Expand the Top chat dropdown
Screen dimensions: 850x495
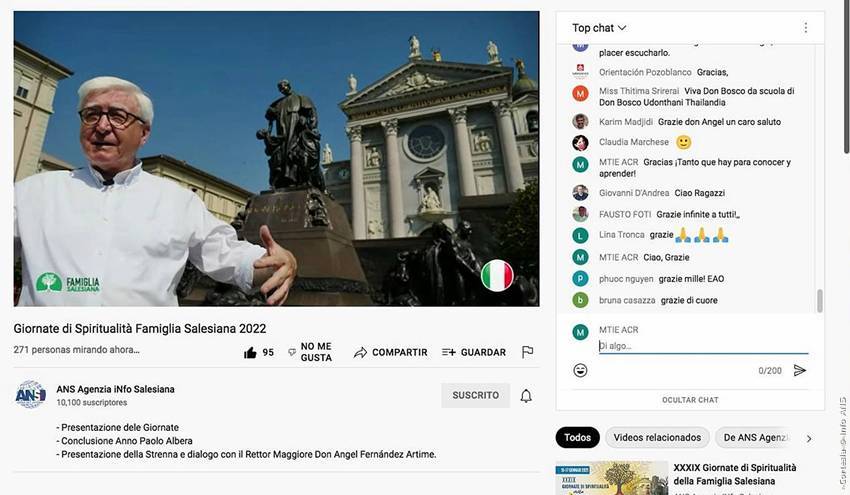click(x=599, y=28)
